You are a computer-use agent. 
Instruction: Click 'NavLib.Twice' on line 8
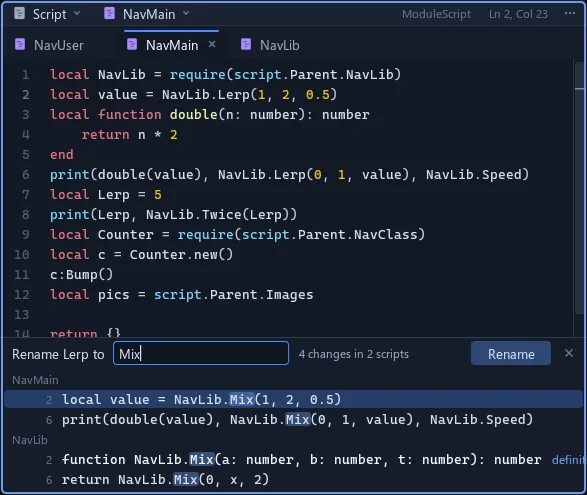pos(194,215)
